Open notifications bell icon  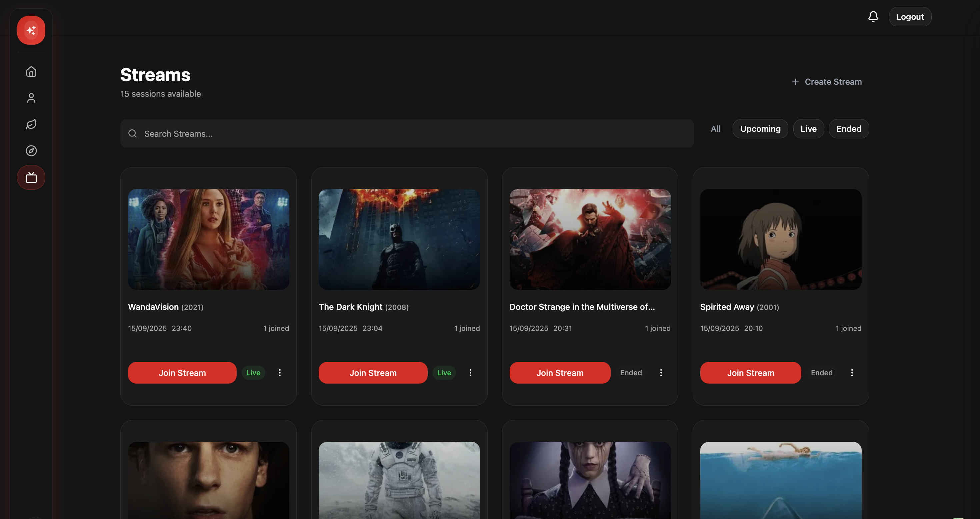[873, 17]
